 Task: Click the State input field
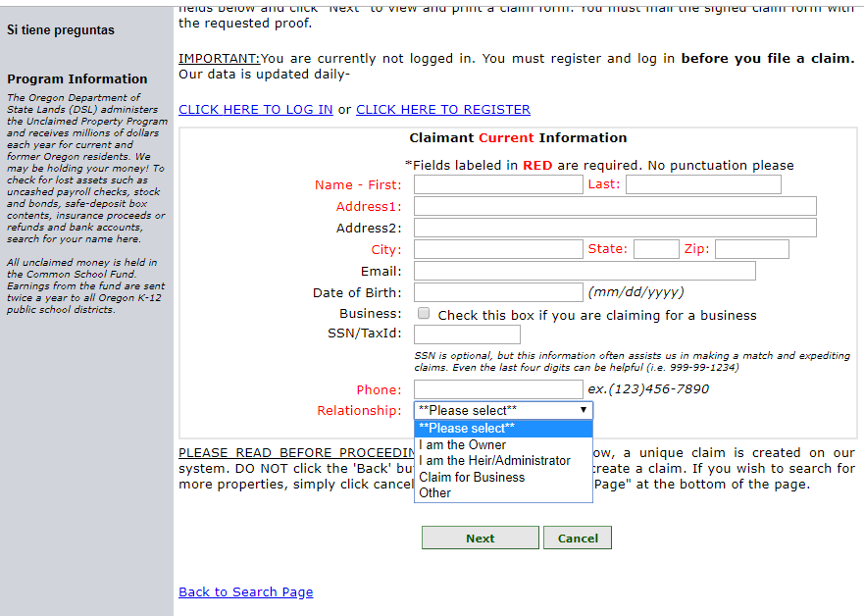coord(656,248)
